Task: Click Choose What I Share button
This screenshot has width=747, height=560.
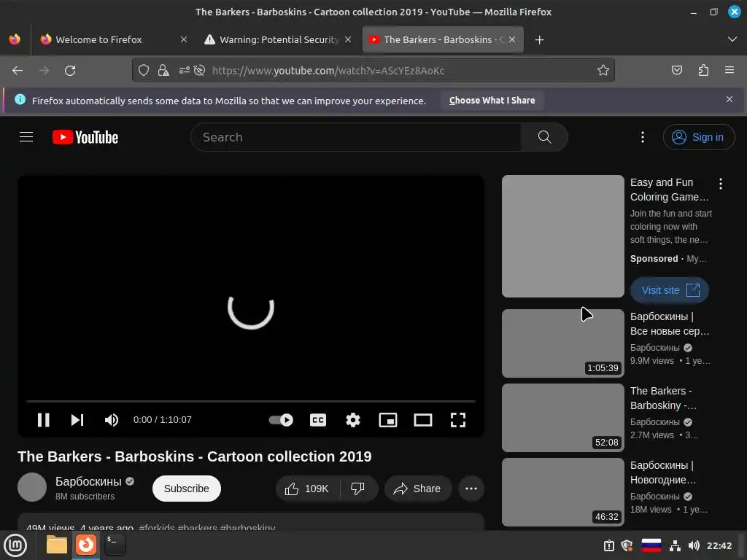Action: [x=492, y=101]
